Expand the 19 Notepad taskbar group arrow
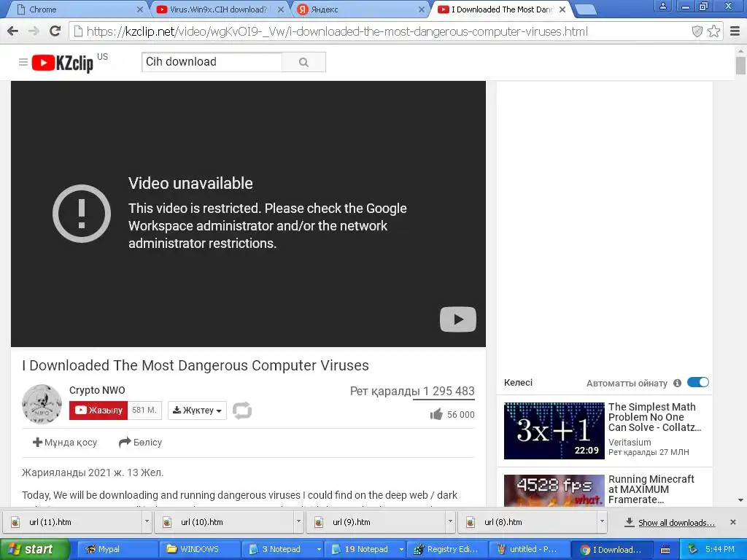This screenshot has height=560, width=747. click(401, 550)
